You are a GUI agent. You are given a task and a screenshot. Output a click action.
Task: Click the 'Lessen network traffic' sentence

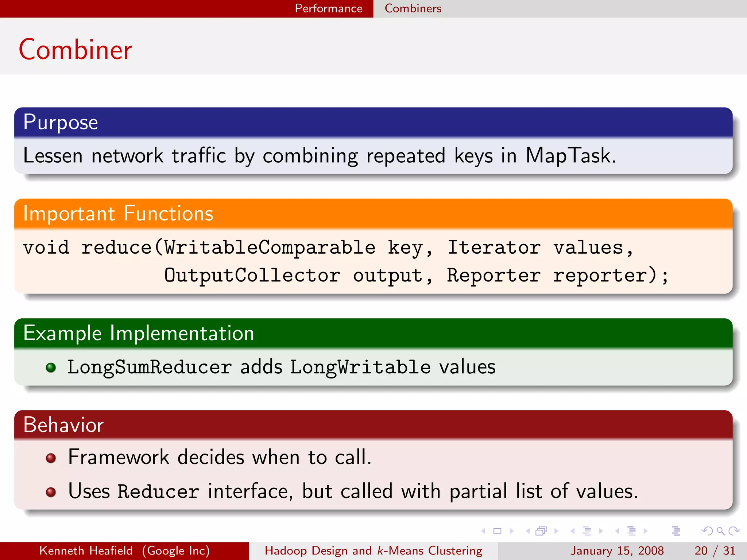point(320,156)
